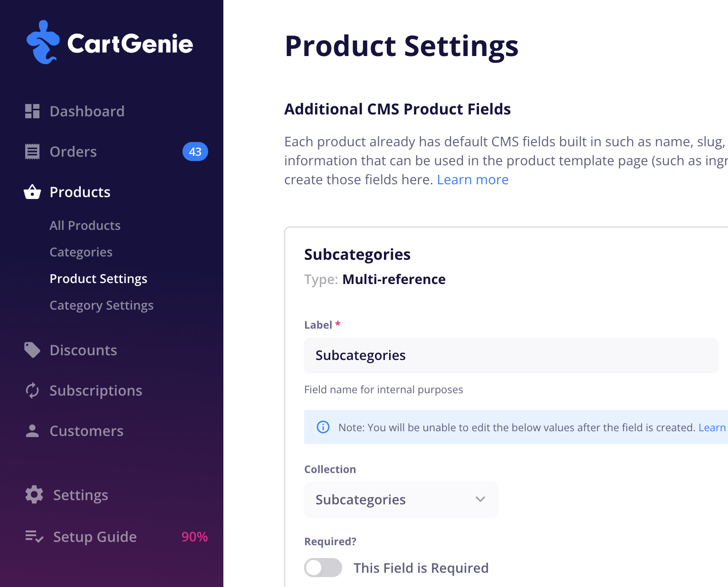Click the Label input field
The image size is (728, 587).
pyautogui.click(x=511, y=355)
